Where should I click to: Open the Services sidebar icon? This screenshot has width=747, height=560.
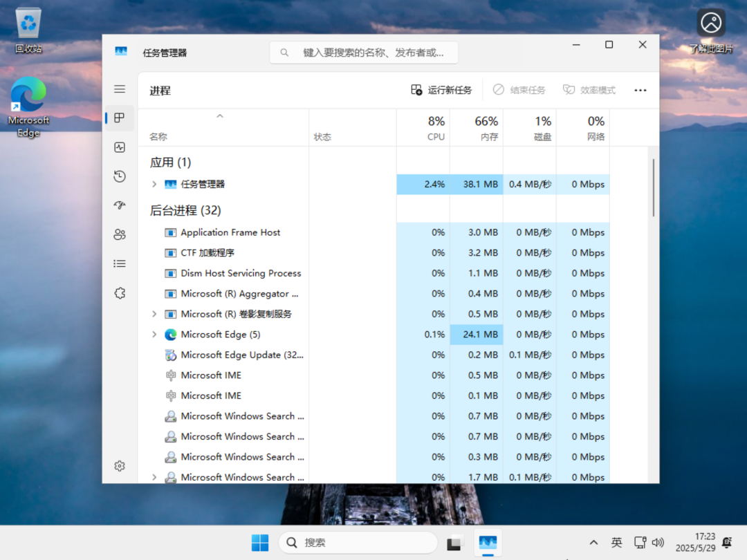120,293
